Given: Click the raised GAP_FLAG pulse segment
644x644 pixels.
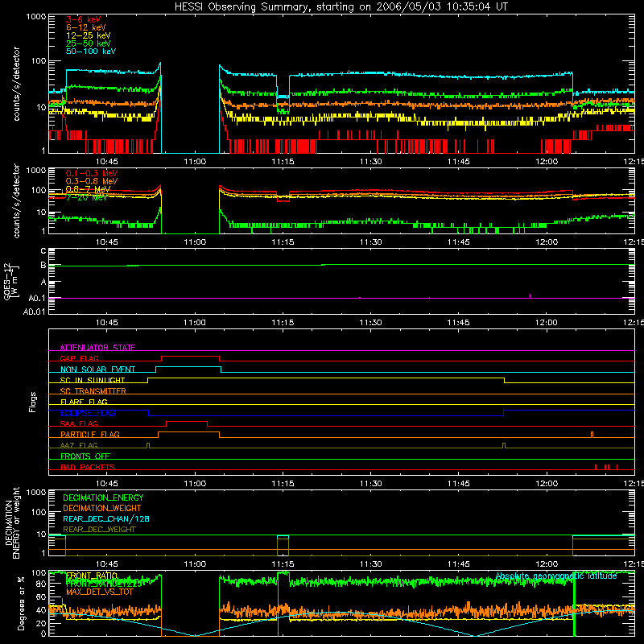Looking at the screenshot, I should point(190,357).
